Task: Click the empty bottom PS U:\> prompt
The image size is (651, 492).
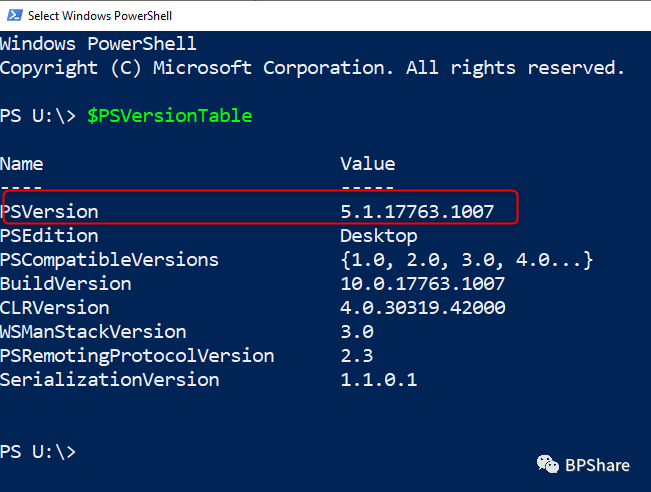Action: point(38,452)
